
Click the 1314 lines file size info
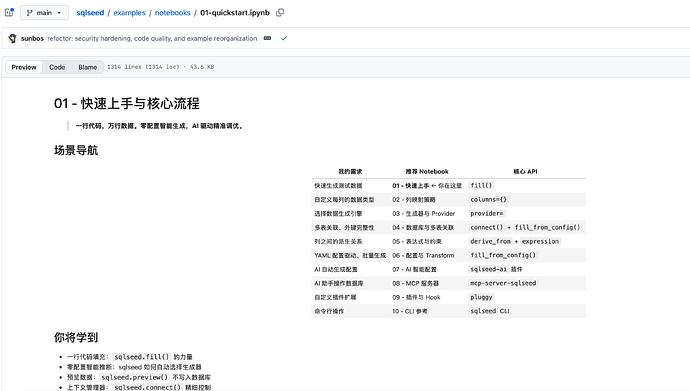161,67
